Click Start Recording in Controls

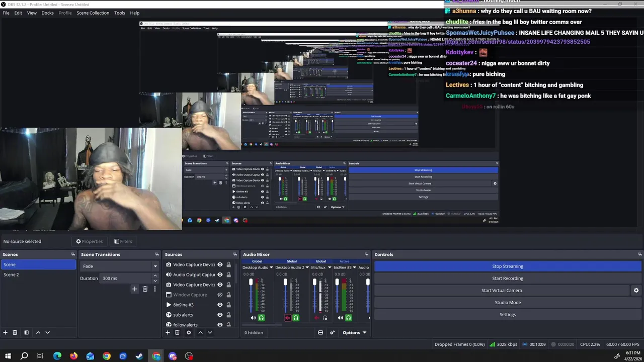pos(508,278)
